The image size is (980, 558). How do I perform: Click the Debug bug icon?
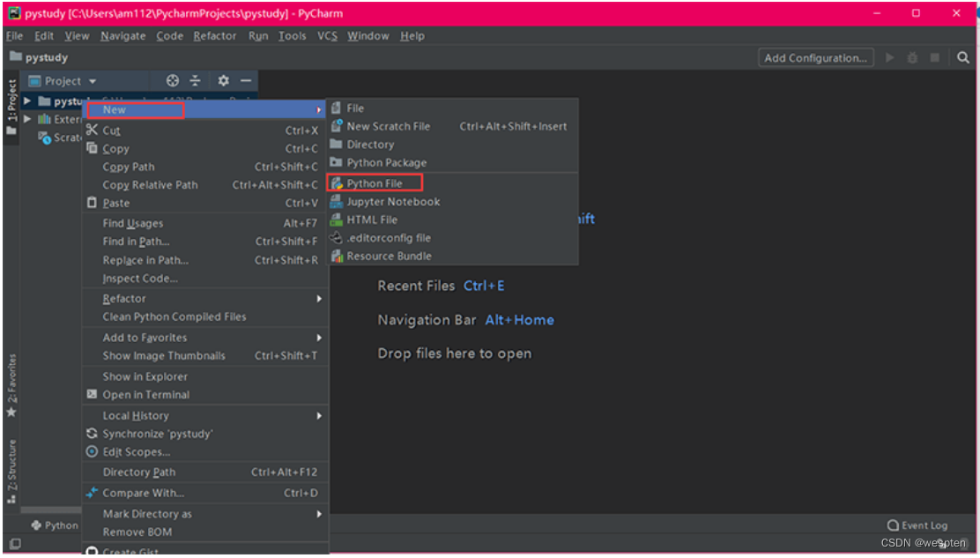point(912,57)
